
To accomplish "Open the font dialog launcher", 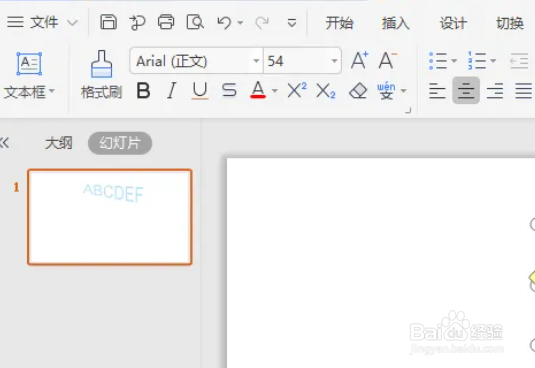I will pos(408,111).
